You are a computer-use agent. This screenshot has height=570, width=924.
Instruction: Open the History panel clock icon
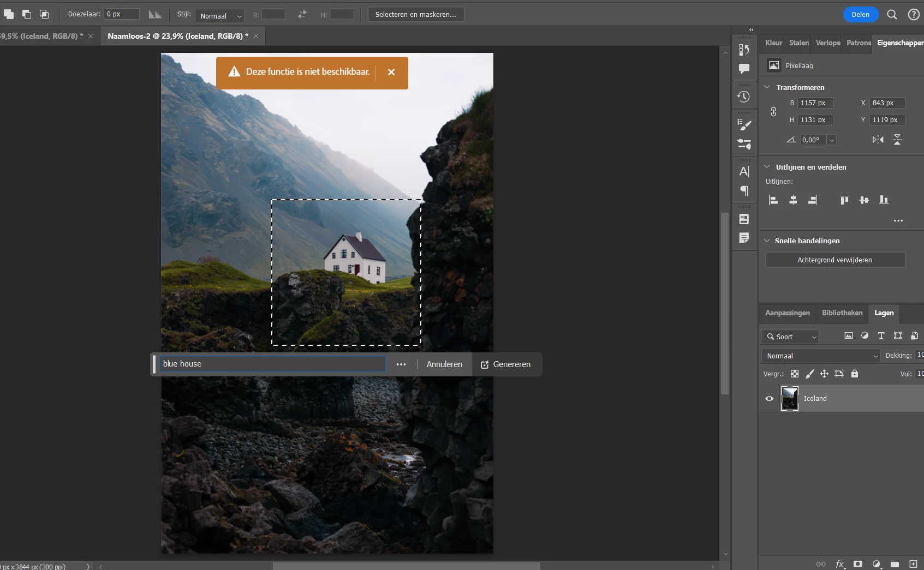[x=744, y=97]
